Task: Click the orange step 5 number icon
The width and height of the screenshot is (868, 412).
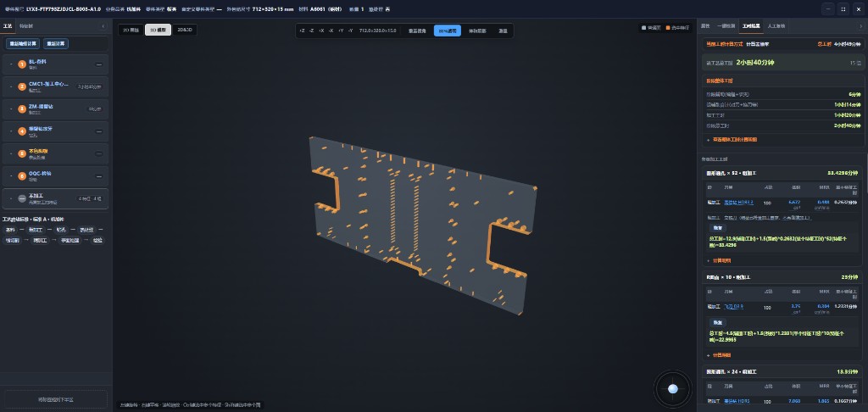Action: pyautogui.click(x=22, y=153)
